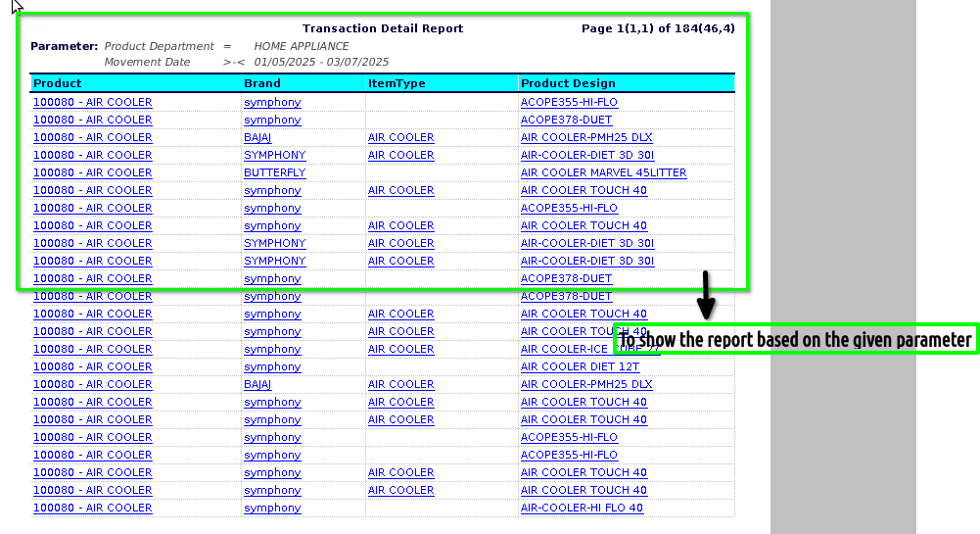Viewport: 980px width, 534px height.
Task: Click the Movement Date parameter label
Action: 147,62
